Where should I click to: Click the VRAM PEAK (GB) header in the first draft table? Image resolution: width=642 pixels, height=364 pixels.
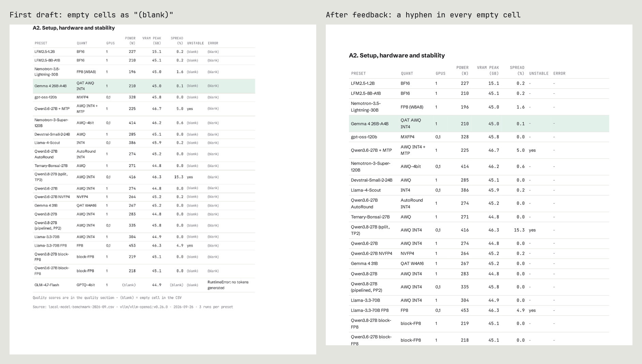152,41
